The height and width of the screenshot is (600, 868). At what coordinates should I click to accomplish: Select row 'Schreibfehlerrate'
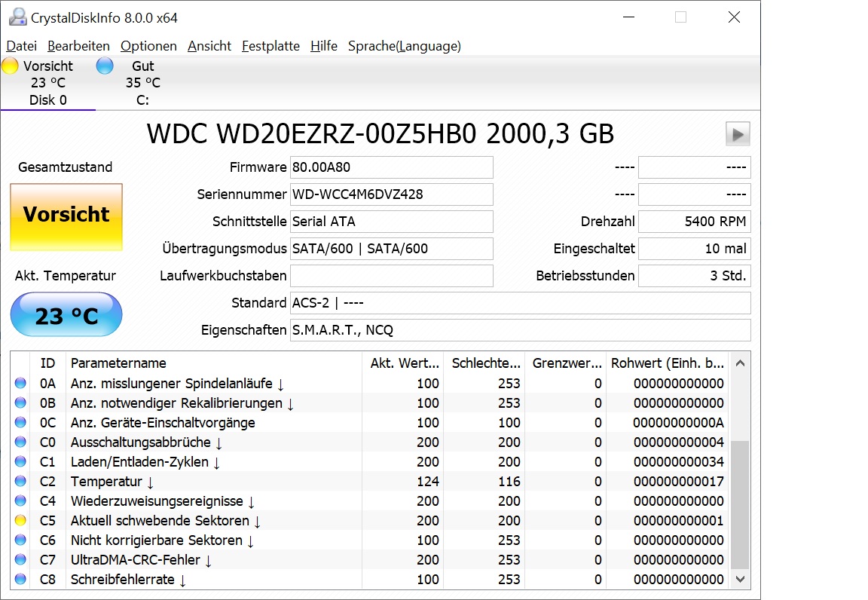(370, 580)
